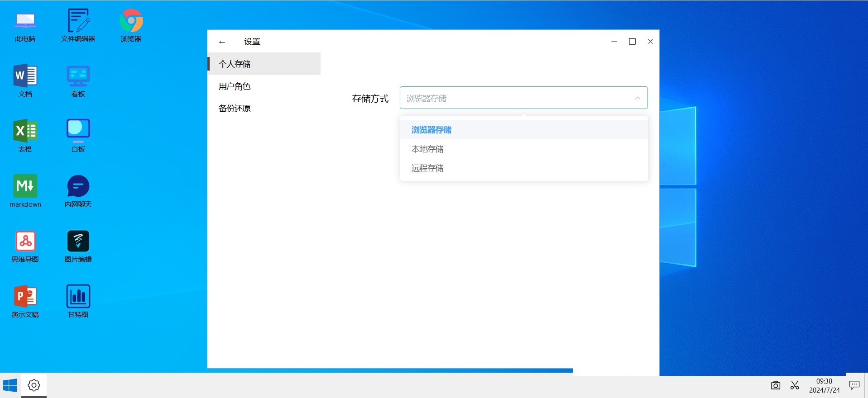Switch to the 用户角色 settings tab
Viewport: 868px width, 398px height.
(x=235, y=86)
